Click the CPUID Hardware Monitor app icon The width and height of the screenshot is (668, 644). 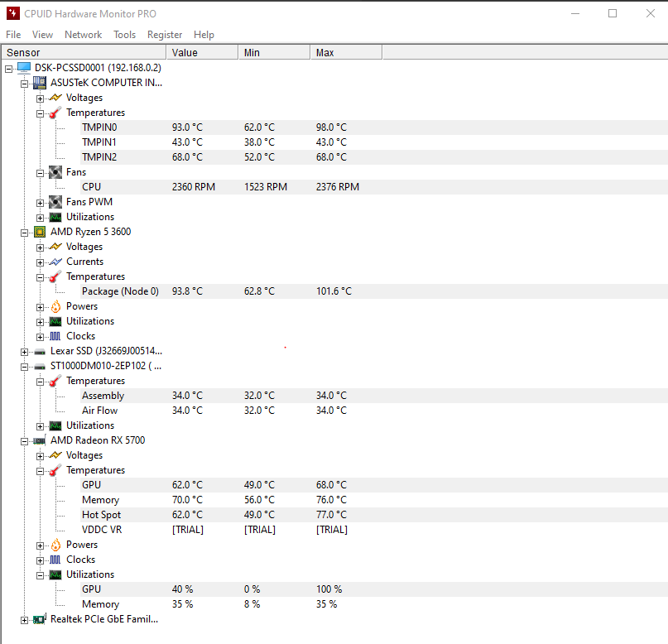tap(13, 13)
